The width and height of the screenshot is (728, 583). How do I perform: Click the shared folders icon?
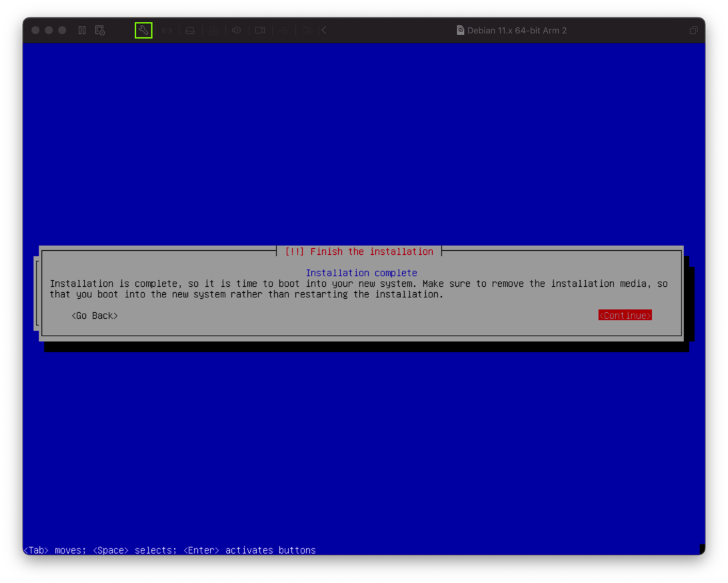pos(307,30)
